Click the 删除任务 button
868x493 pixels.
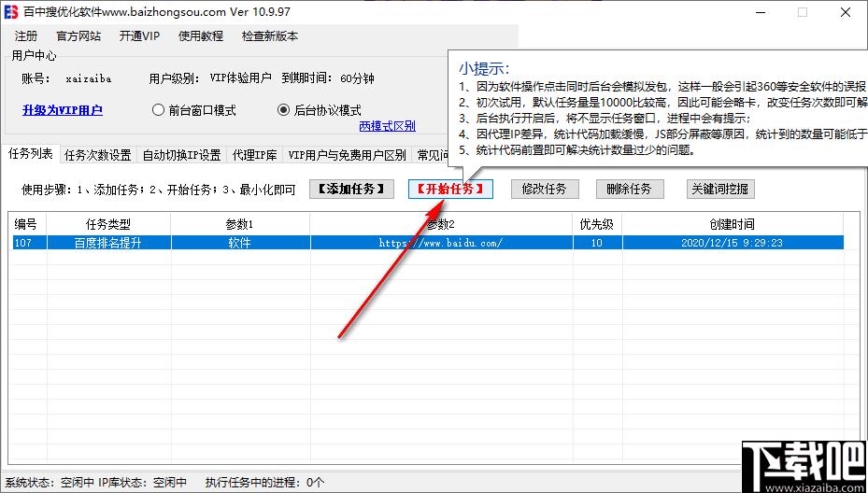pos(629,189)
